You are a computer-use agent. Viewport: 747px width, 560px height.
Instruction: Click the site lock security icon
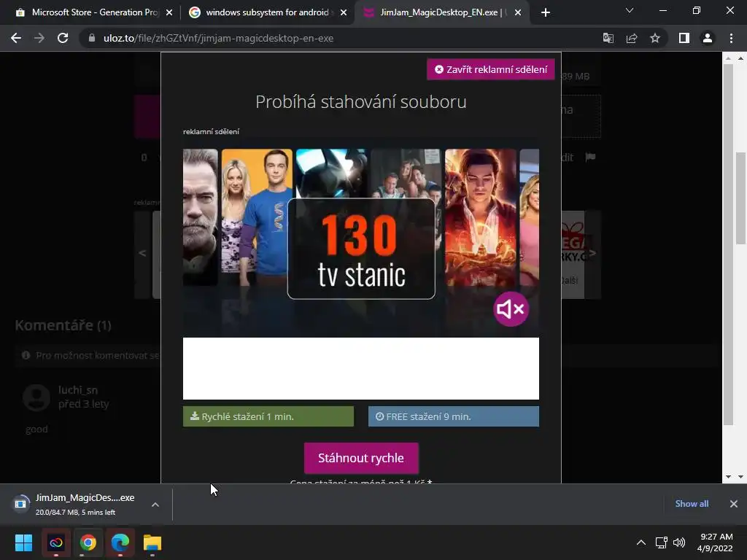pos(92,38)
